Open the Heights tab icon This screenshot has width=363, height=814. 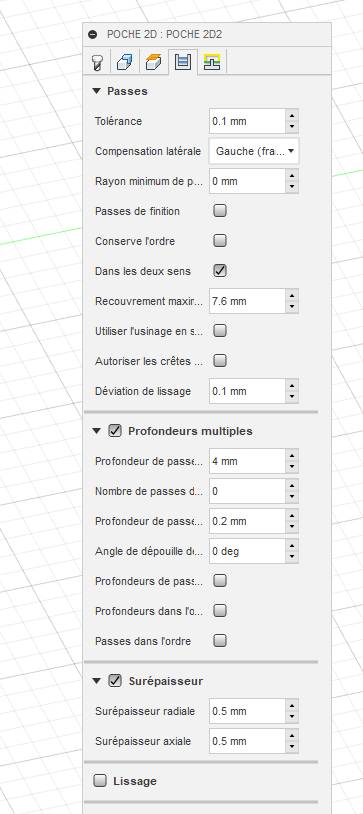pos(154,63)
